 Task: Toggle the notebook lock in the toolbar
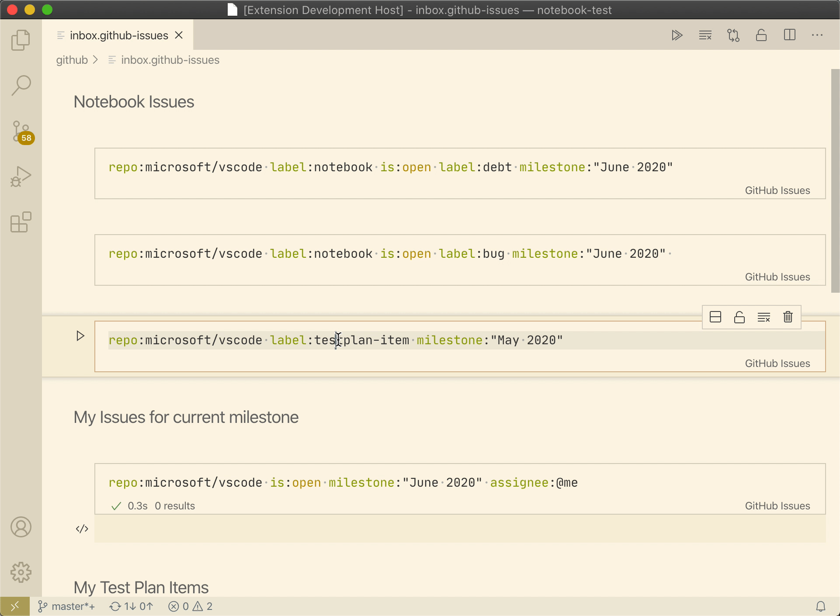pos(761,35)
